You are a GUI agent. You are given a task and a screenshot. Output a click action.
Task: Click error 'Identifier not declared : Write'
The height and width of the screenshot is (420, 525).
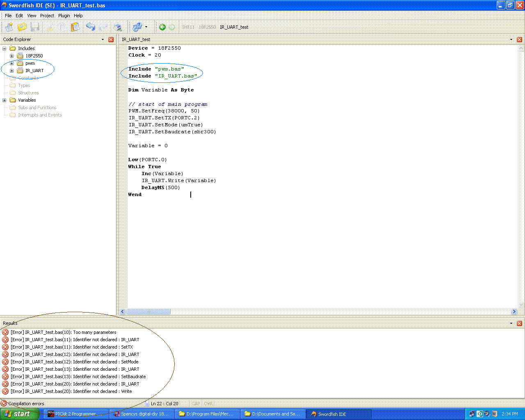point(71,391)
